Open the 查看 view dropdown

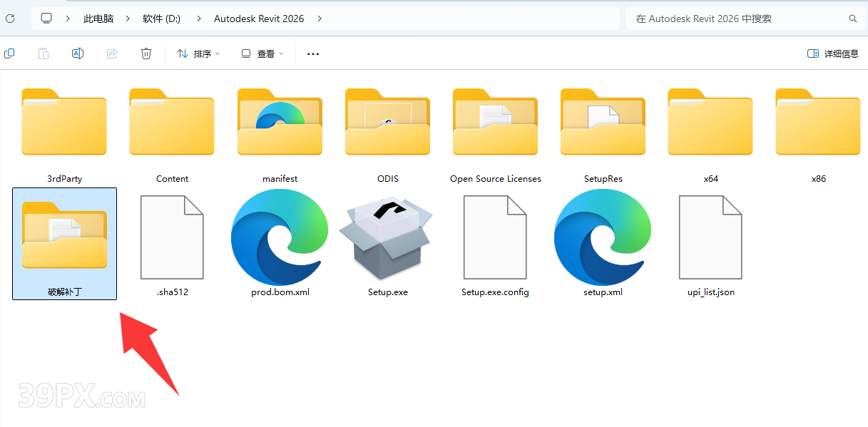tap(262, 53)
